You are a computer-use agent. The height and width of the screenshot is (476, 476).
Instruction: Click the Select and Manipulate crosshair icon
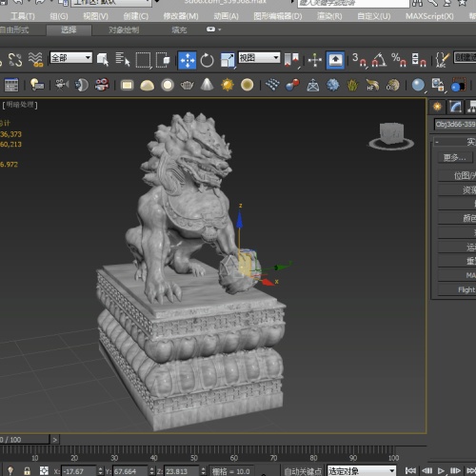[x=315, y=60]
